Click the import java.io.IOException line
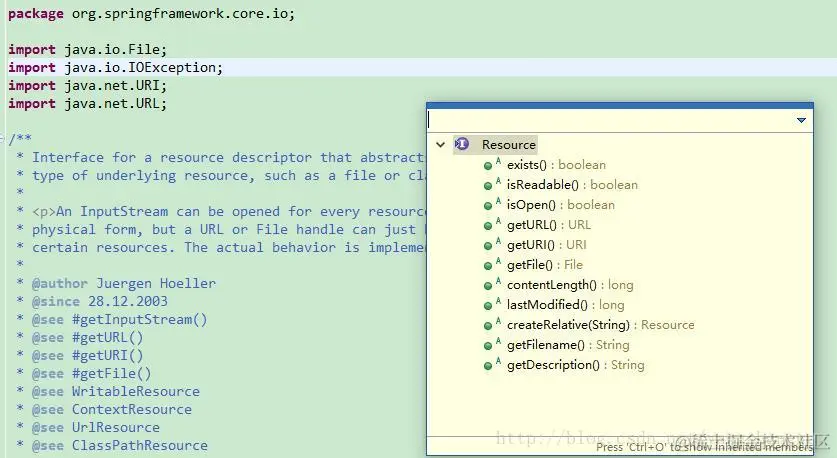Image resolution: width=837 pixels, height=458 pixels. tap(115, 68)
